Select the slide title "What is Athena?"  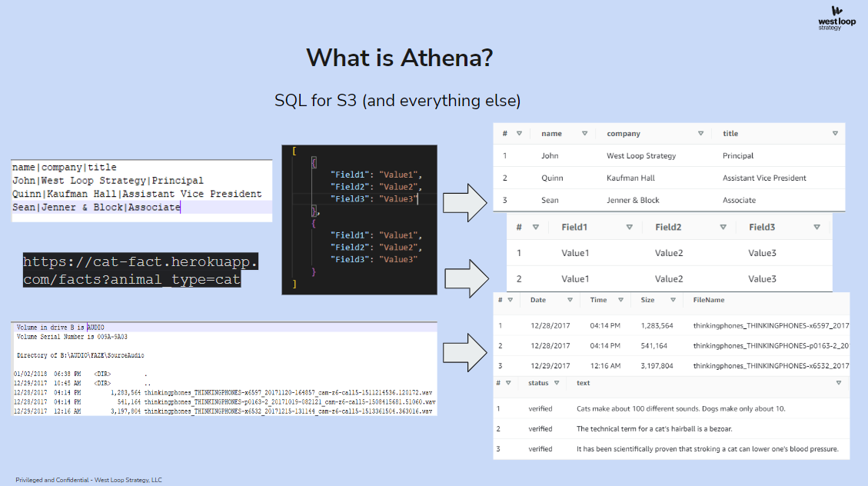pos(399,58)
